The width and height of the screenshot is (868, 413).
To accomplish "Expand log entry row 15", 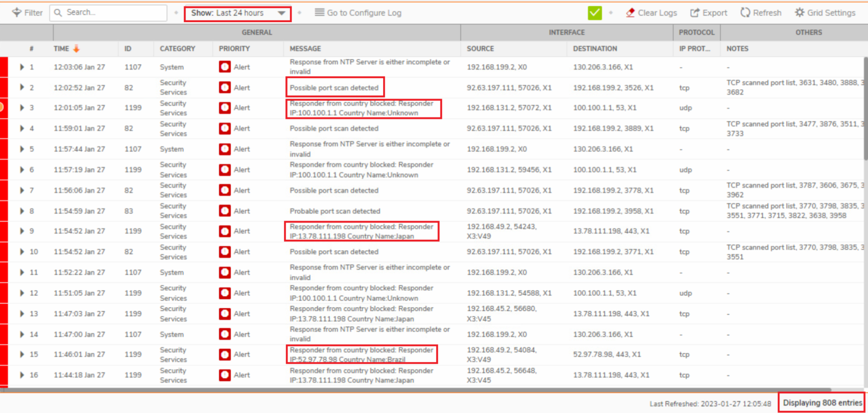I will pos(22,354).
